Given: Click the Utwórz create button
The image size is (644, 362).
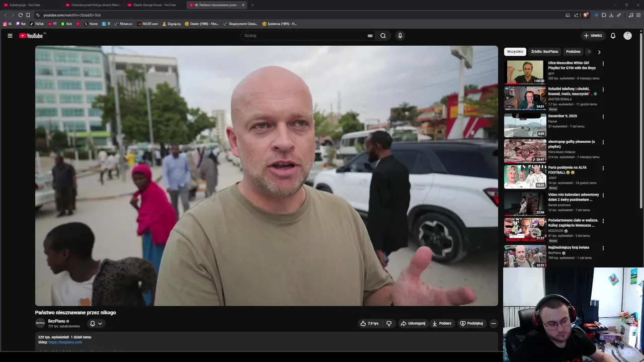Looking at the screenshot, I should pos(593,36).
